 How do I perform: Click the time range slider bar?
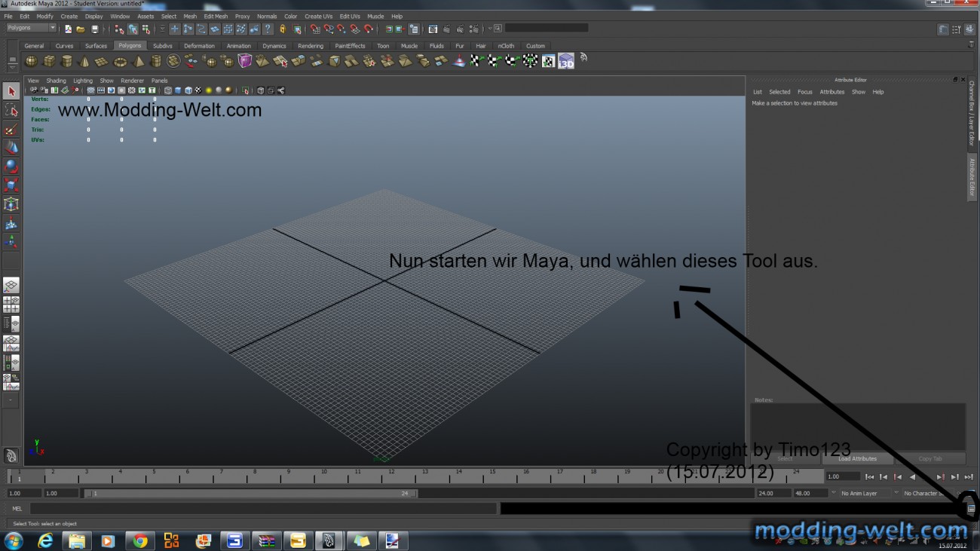pos(250,494)
